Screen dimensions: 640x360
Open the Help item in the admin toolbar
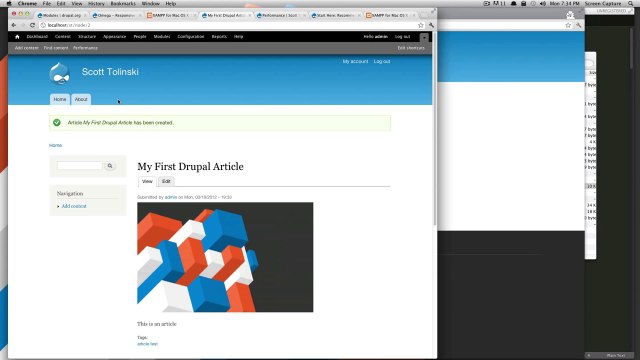click(x=239, y=37)
